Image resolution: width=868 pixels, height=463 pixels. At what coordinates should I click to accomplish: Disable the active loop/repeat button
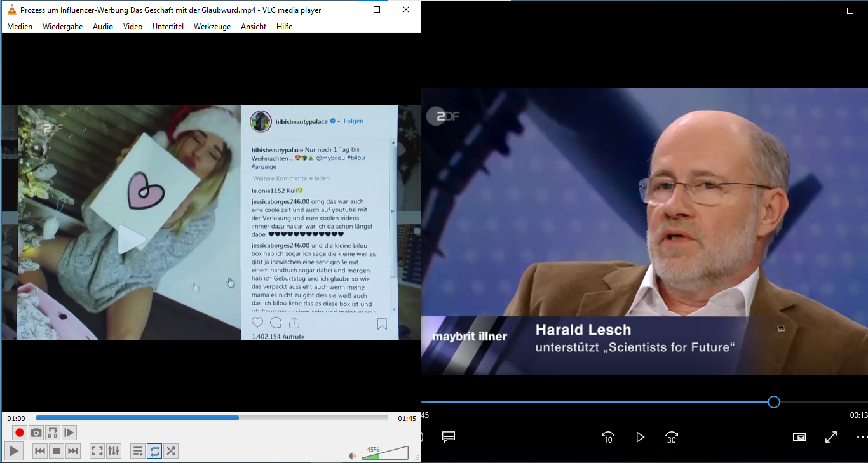[x=154, y=451]
